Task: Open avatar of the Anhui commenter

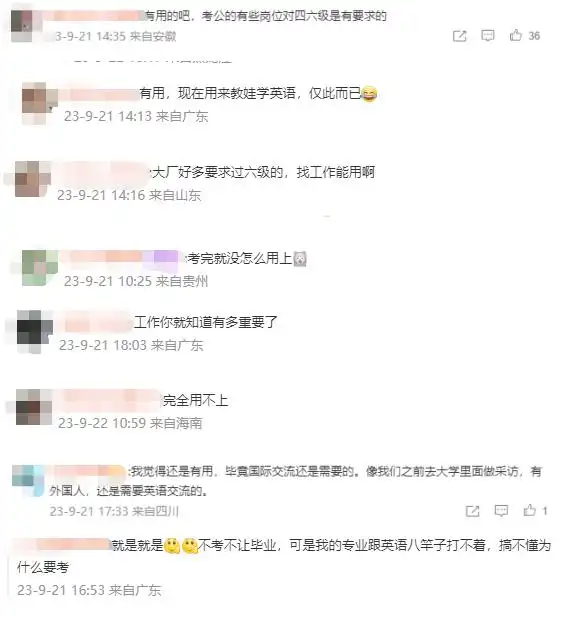Action: [x=22, y=26]
